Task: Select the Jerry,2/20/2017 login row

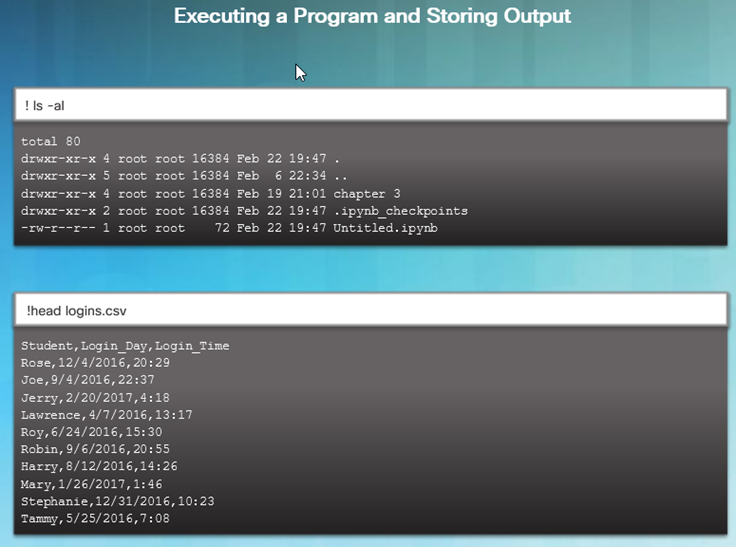Action: coord(95,398)
